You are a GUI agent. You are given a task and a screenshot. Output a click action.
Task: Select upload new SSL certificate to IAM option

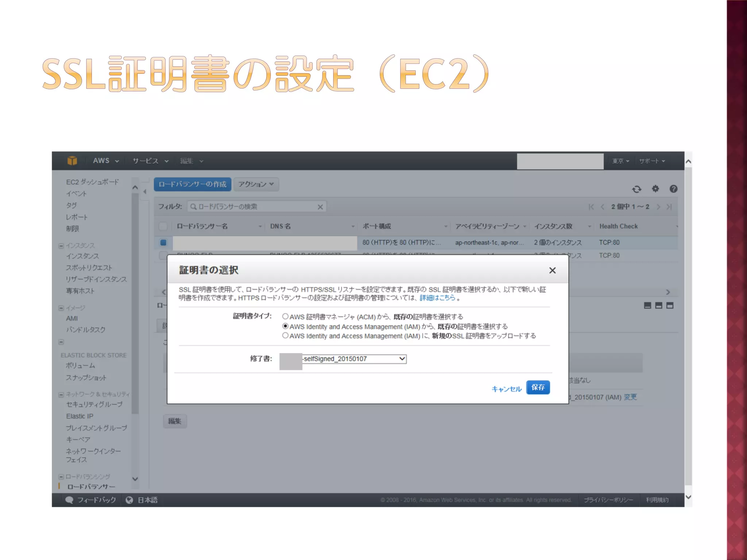point(285,335)
